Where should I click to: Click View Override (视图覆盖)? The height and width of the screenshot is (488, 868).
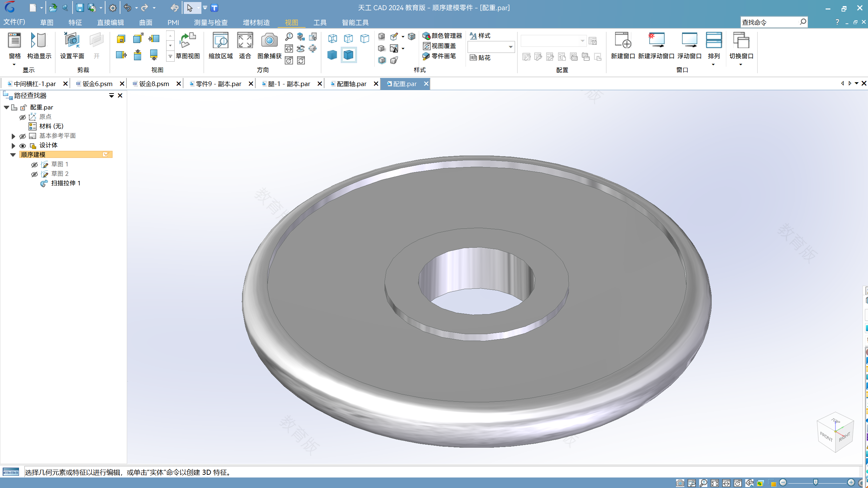pos(439,46)
